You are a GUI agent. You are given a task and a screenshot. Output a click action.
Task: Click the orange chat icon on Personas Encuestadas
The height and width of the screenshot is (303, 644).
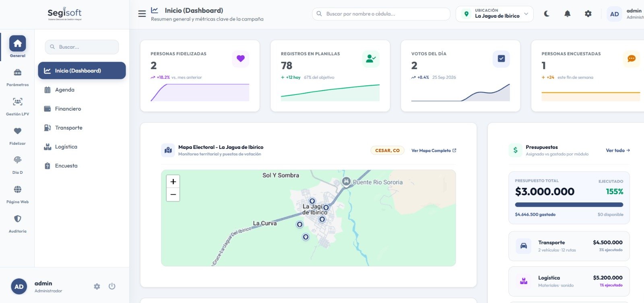[632, 59]
